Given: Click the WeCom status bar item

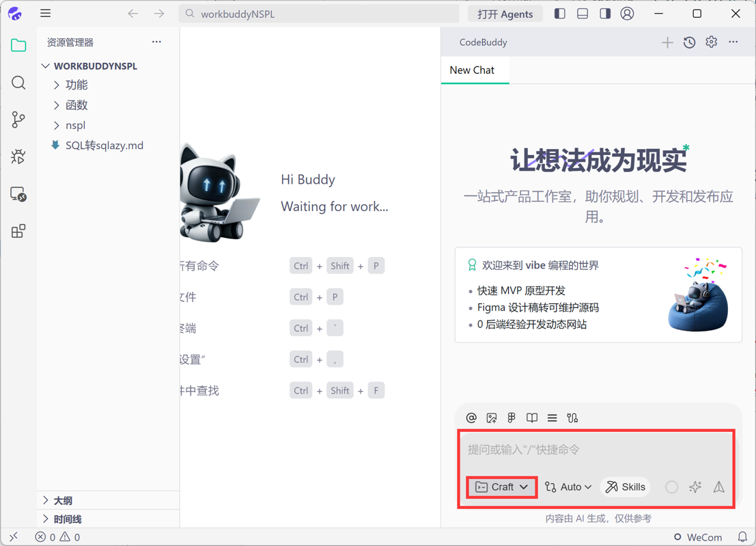Looking at the screenshot, I should (x=698, y=537).
